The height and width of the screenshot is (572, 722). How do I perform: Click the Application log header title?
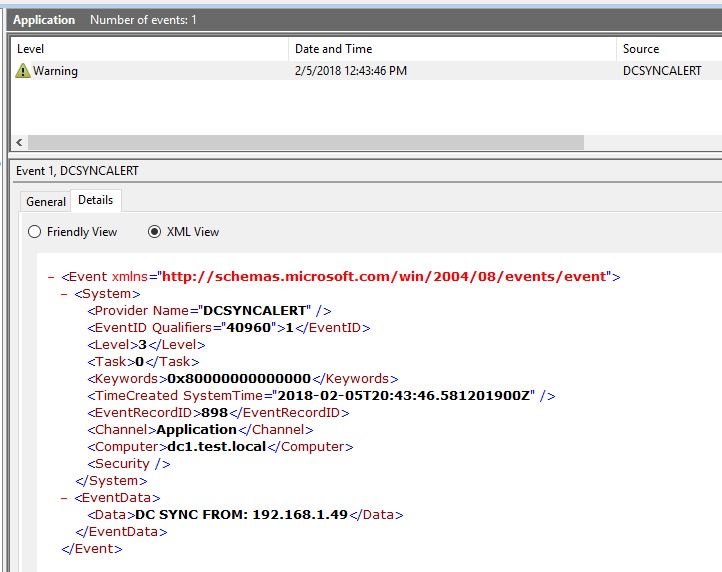point(44,20)
